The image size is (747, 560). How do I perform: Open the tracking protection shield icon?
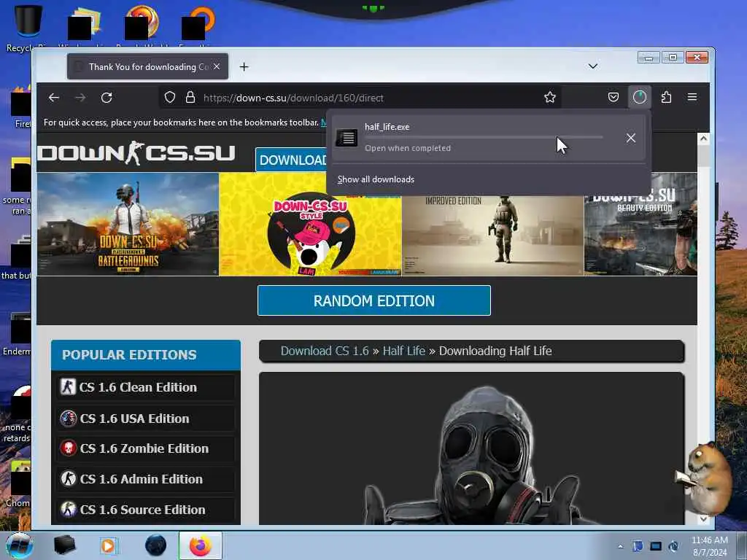click(170, 98)
